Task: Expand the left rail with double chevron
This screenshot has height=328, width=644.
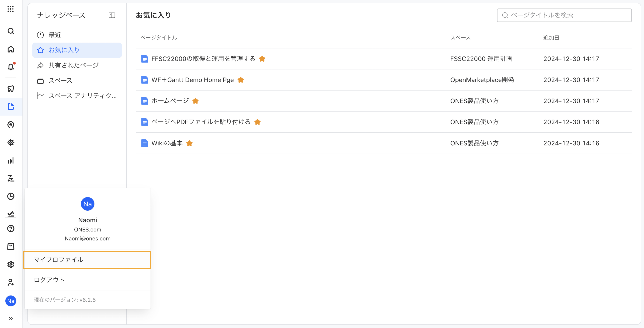Action: (x=10, y=318)
